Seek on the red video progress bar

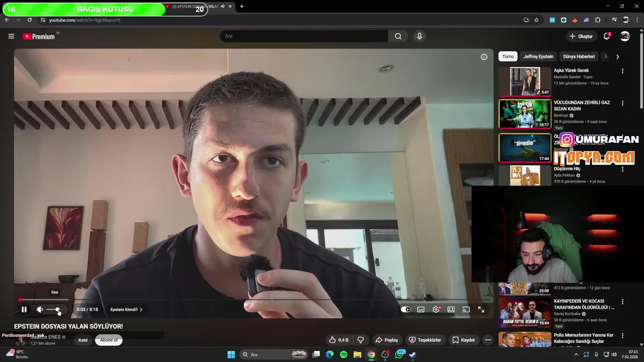point(254,300)
